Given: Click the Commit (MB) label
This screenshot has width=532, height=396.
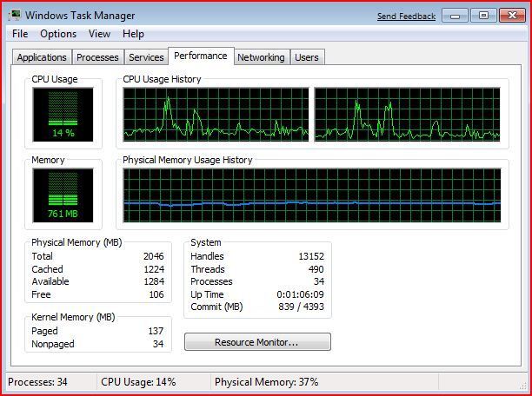Looking at the screenshot, I should (x=216, y=307).
